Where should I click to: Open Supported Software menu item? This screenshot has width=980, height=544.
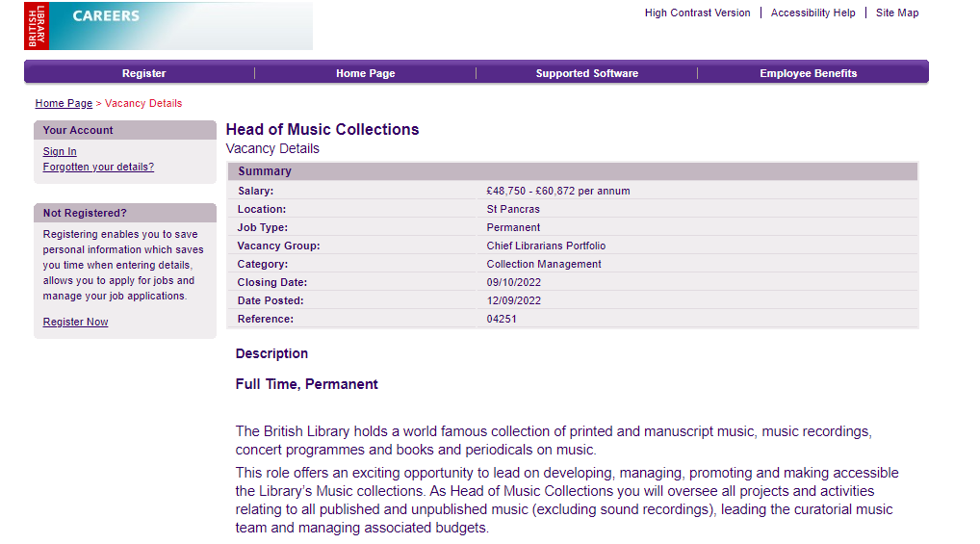(x=587, y=73)
